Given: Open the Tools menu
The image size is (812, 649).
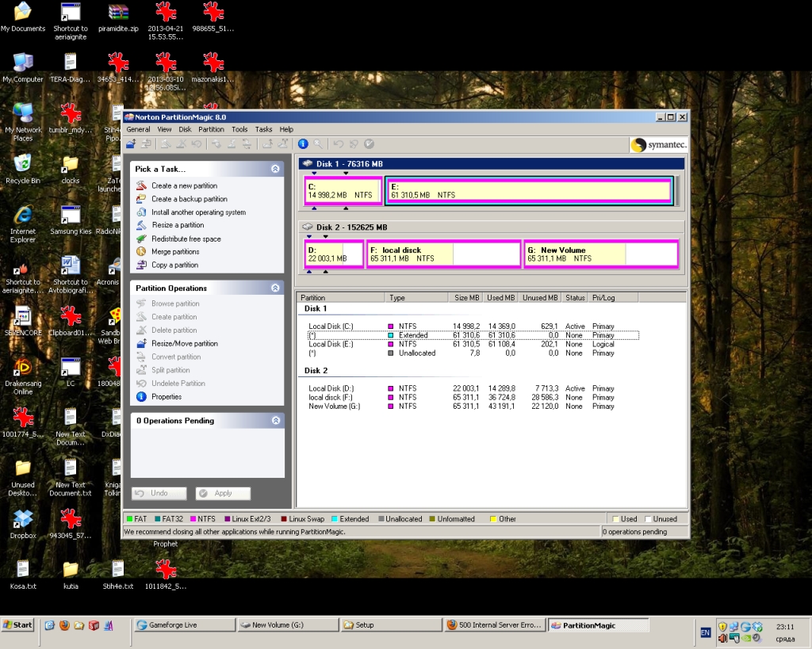Looking at the screenshot, I should pos(239,129).
